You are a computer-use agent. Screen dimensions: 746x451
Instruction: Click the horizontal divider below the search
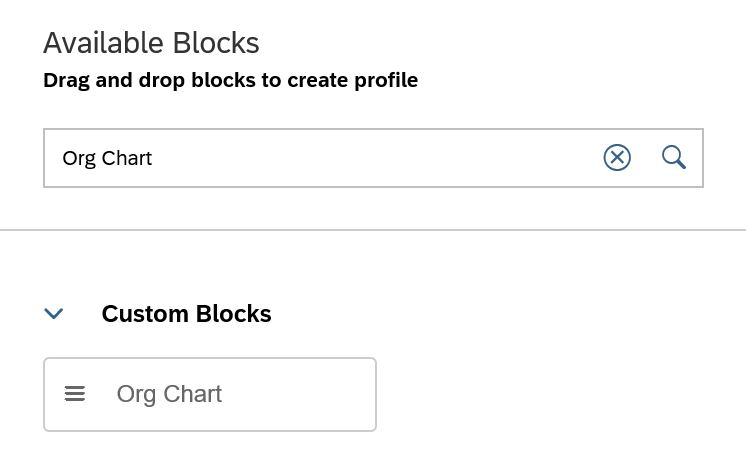(x=373, y=230)
